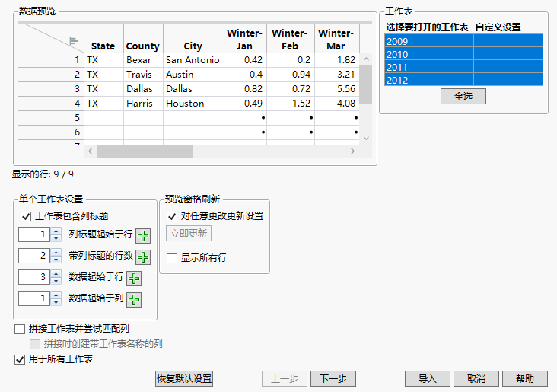Click the disabled 立即更新 button
557x392 pixels.
[x=189, y=234]
